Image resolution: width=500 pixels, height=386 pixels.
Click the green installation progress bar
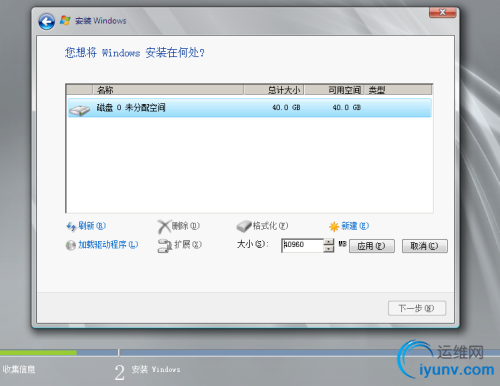pos(38,352)
